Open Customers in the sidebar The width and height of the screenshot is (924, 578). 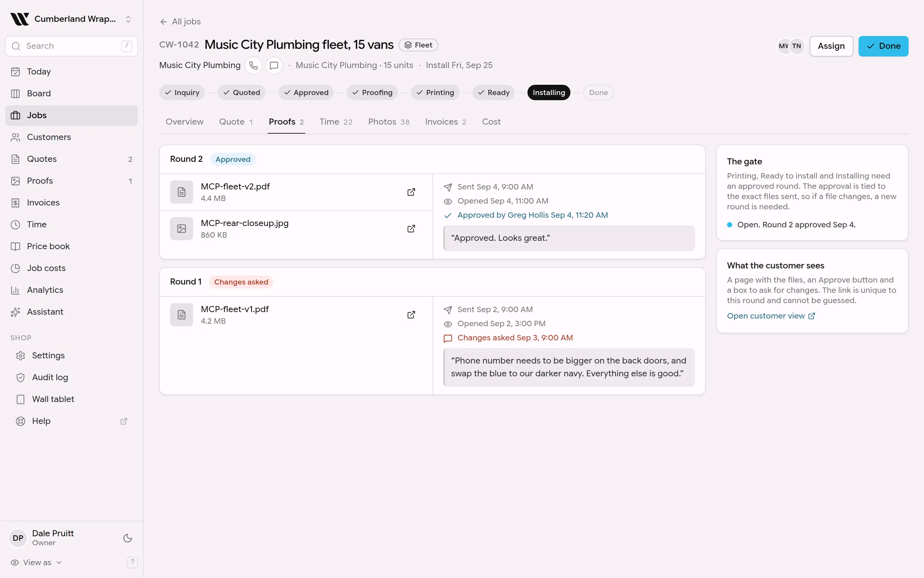(x=72, y=137)
